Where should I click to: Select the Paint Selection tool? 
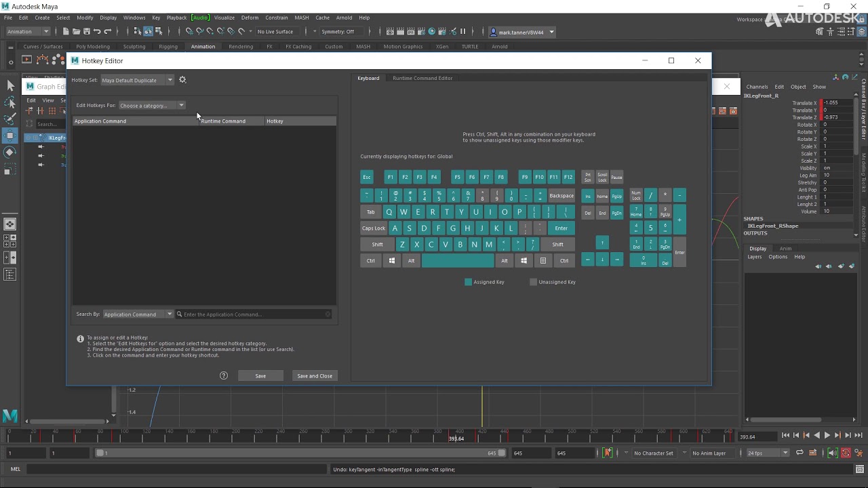[10, 119]
